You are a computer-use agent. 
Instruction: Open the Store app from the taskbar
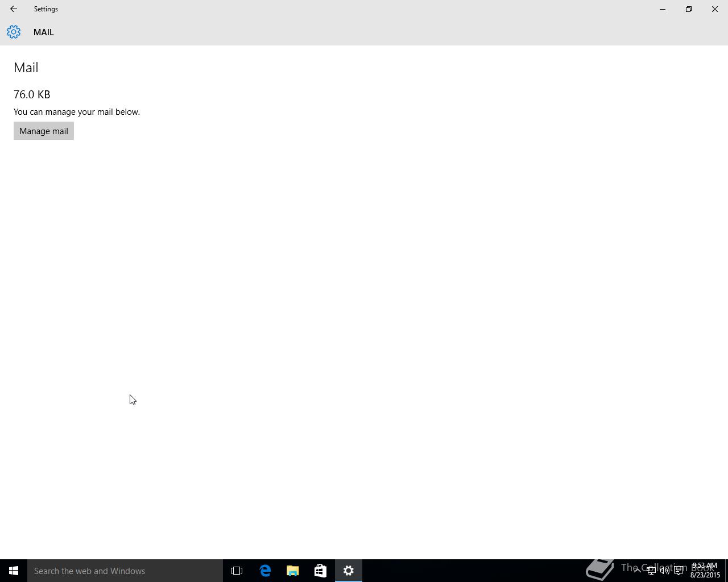tap(321, 571)
